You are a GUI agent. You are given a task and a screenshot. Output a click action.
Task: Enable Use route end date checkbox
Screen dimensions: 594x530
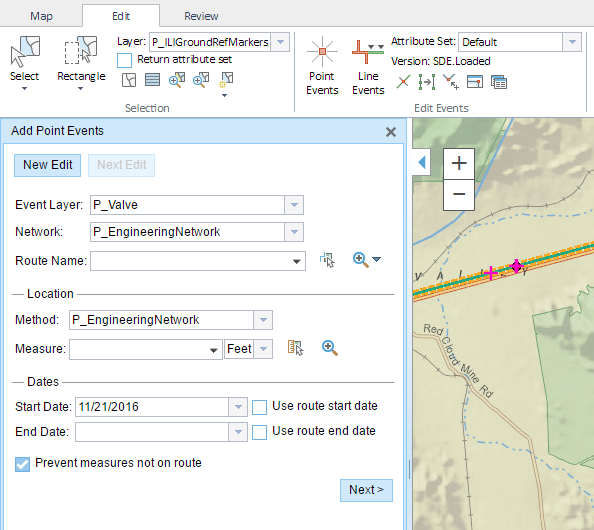pyautogui.click(x=259, y=432)
